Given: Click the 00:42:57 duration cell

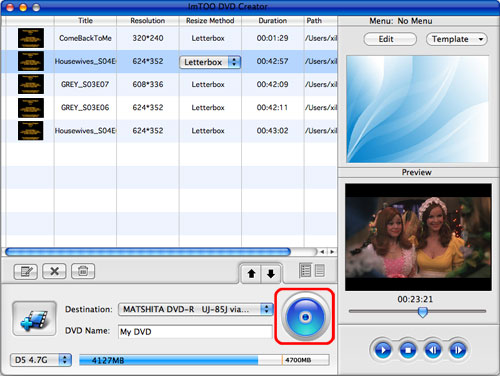Looking at the screenshot, I should click(x=272, y=61).
